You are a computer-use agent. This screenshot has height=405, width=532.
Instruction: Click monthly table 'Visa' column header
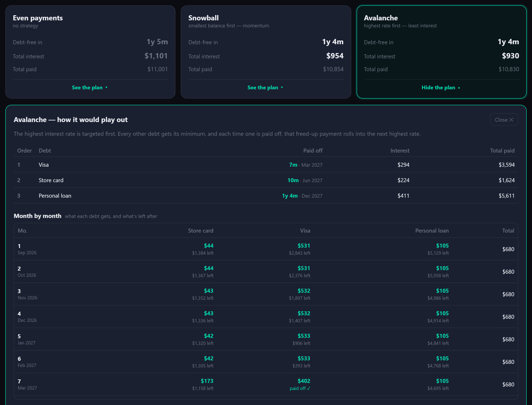(x=305, y=231)
